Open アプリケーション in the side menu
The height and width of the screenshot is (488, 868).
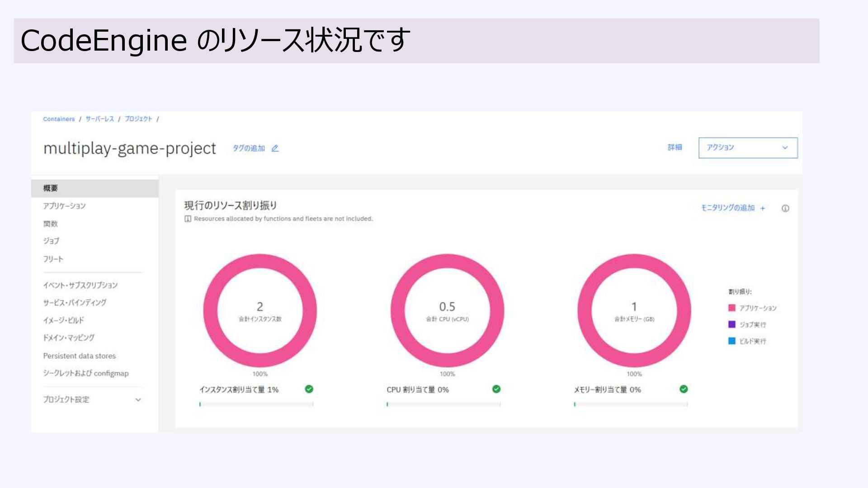[64, 206]
